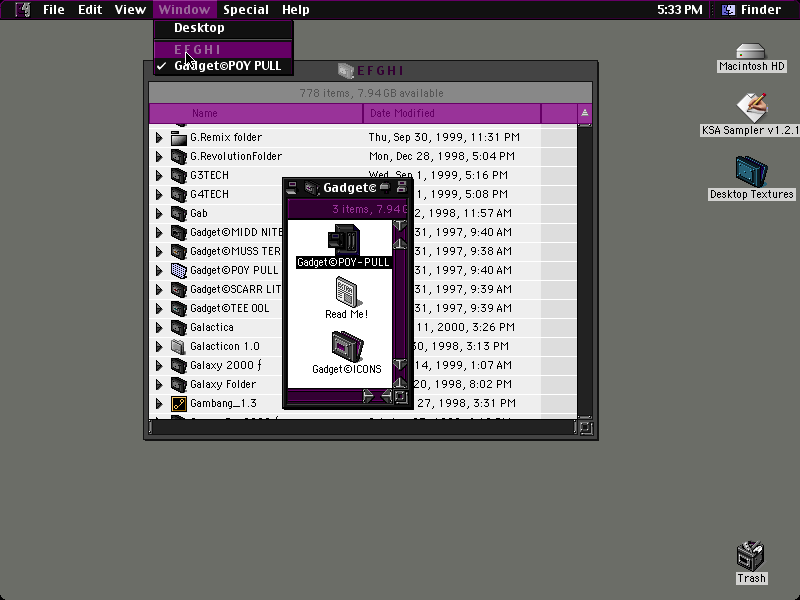800x600 pixels.
Task: Expand the G3TECH disclosure triangle
Action: tap(159, 175)
